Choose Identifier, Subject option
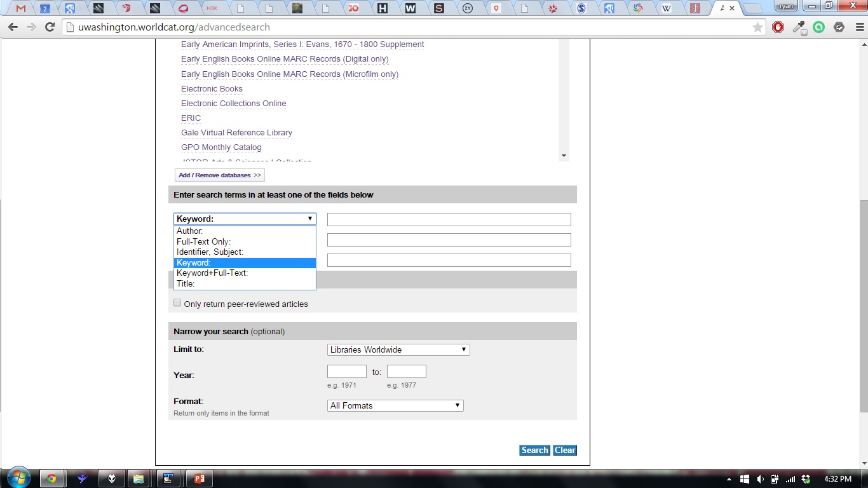Image resolution: width=868 pixels, height=488 pixels. pos(245,252)
